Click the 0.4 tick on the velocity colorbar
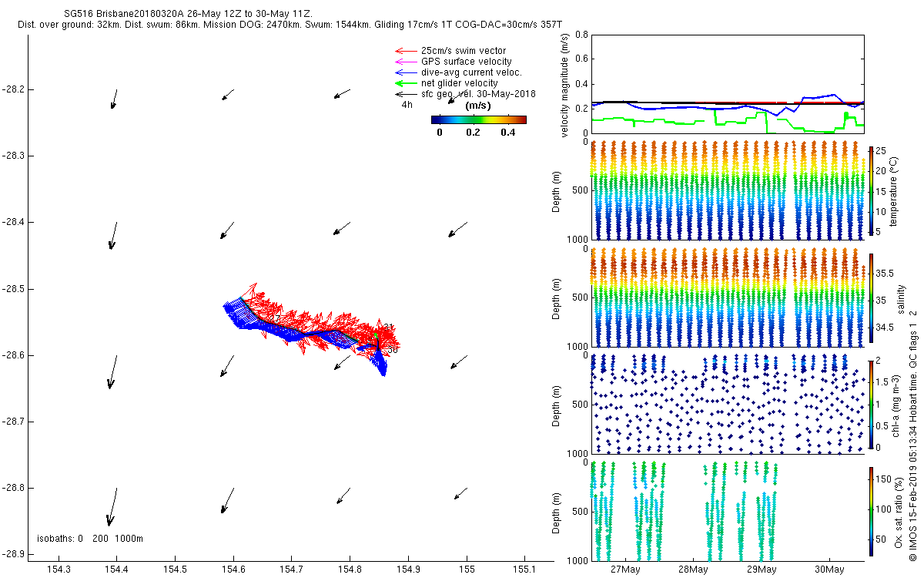Image resolution: width=924 pixels, height=578 pixels. (507, 133)
